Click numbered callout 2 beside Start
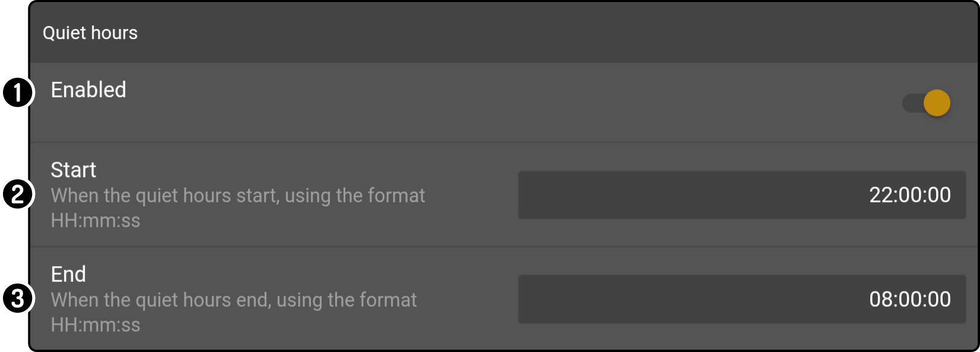The width and height of the screenshot is (980, 352). point(17,195)
